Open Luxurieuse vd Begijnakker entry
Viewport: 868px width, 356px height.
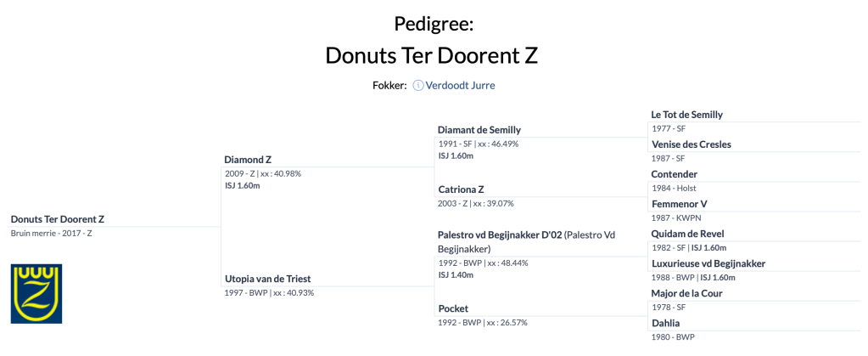pyautogui.click(x=708, y=263)
